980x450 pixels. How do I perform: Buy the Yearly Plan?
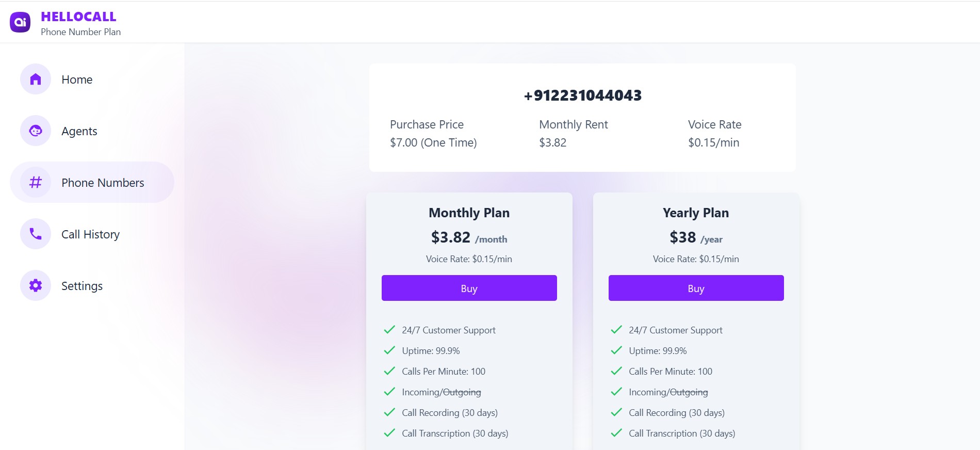pyautogui.click(x=696, y=288)
